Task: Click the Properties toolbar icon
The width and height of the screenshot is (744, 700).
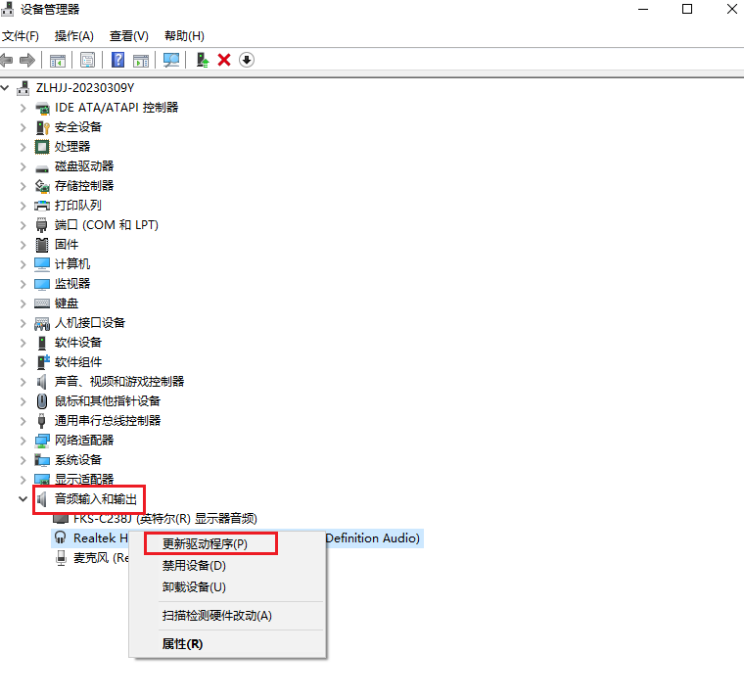Action: click(88, 61)
